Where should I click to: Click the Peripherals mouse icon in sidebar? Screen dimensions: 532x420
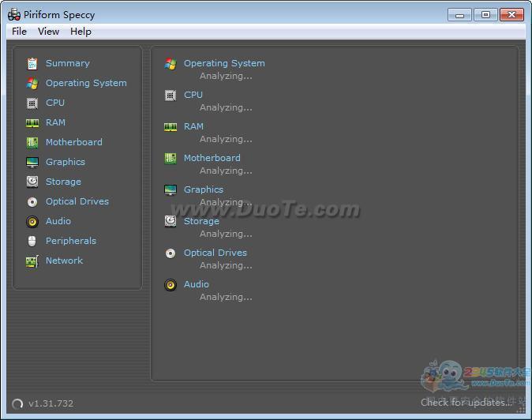[32, 242]
